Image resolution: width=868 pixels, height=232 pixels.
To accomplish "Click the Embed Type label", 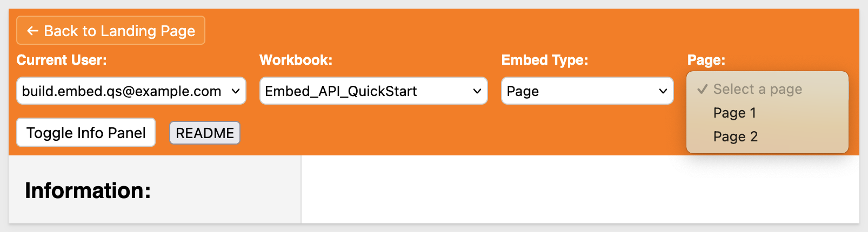I will [x=544, y=60].
